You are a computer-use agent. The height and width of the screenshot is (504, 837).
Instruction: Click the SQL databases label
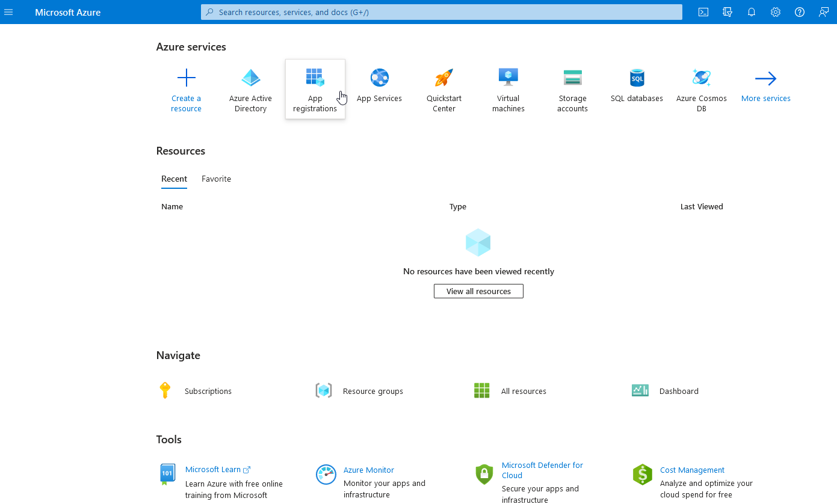(x=637, y=98)
